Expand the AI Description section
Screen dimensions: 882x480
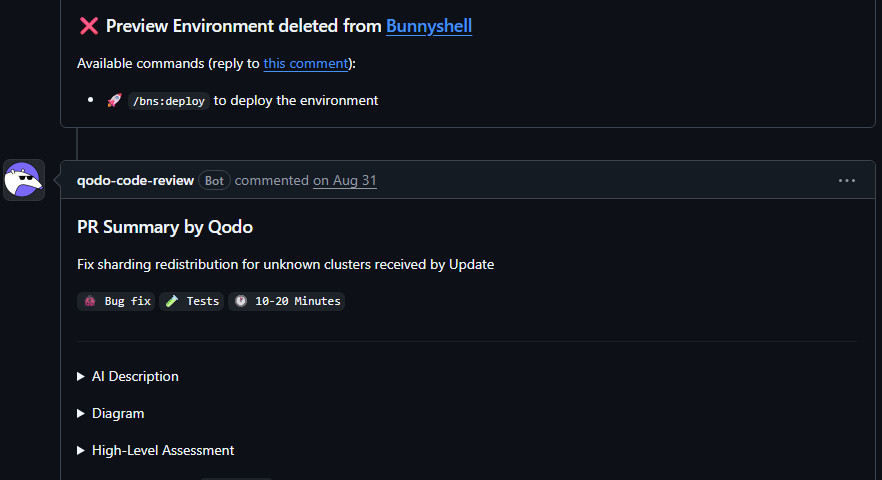[128, 376]
